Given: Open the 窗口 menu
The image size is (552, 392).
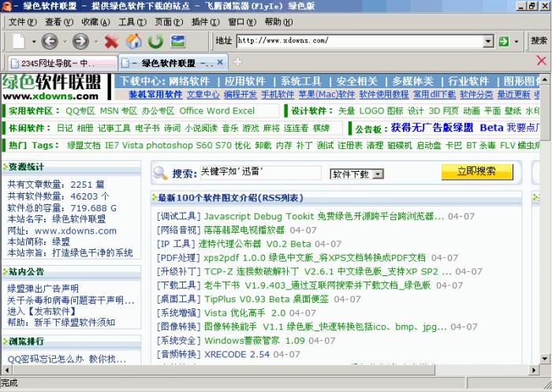Looking at the screenshot, I should pos(242,22).
